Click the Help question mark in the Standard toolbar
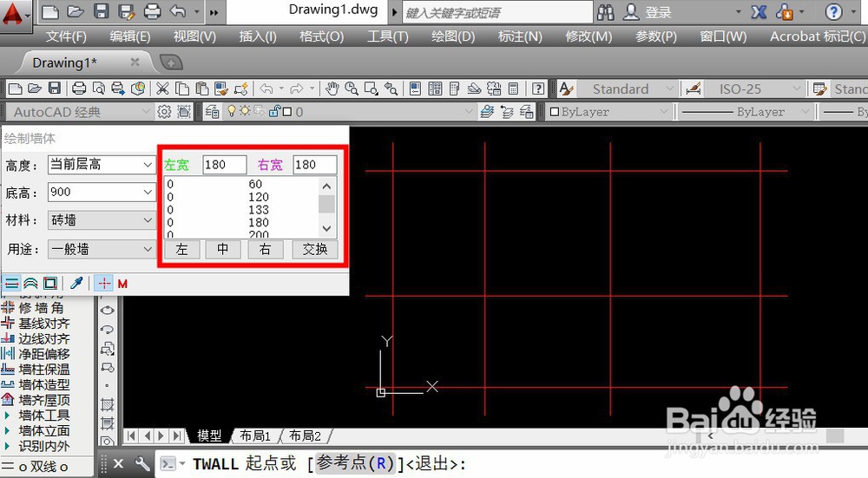This screenshot has height=478, width=868. pyautogui.click(x=538, y=88)
